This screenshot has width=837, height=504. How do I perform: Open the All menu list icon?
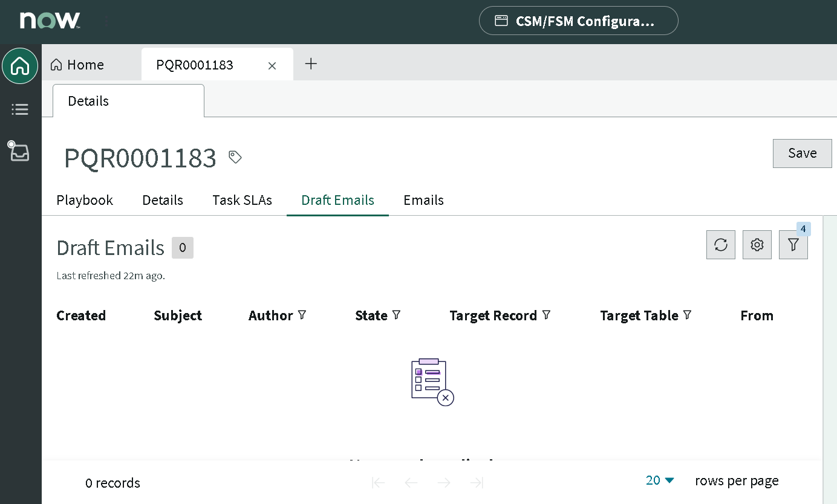point(20,109)
